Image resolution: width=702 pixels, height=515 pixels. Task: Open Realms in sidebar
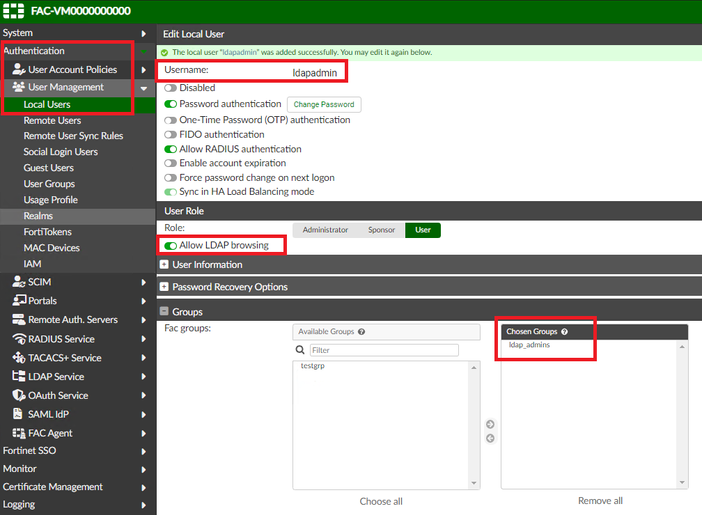coord(38,216)
